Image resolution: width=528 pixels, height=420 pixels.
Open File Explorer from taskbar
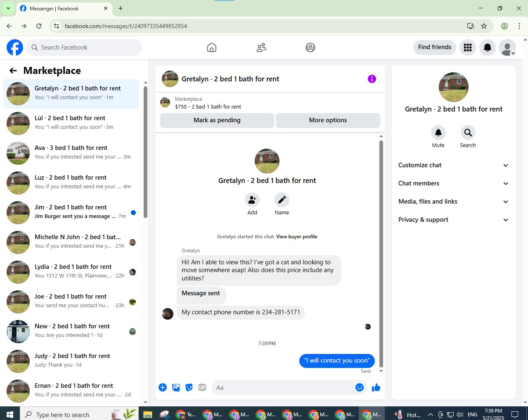(x=148, y=415)
